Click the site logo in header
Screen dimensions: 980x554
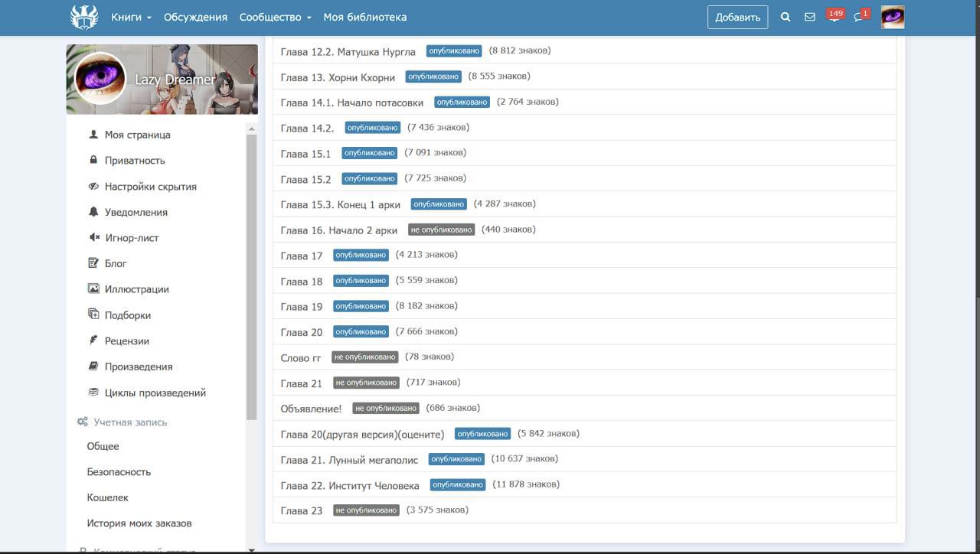point(84,17)
